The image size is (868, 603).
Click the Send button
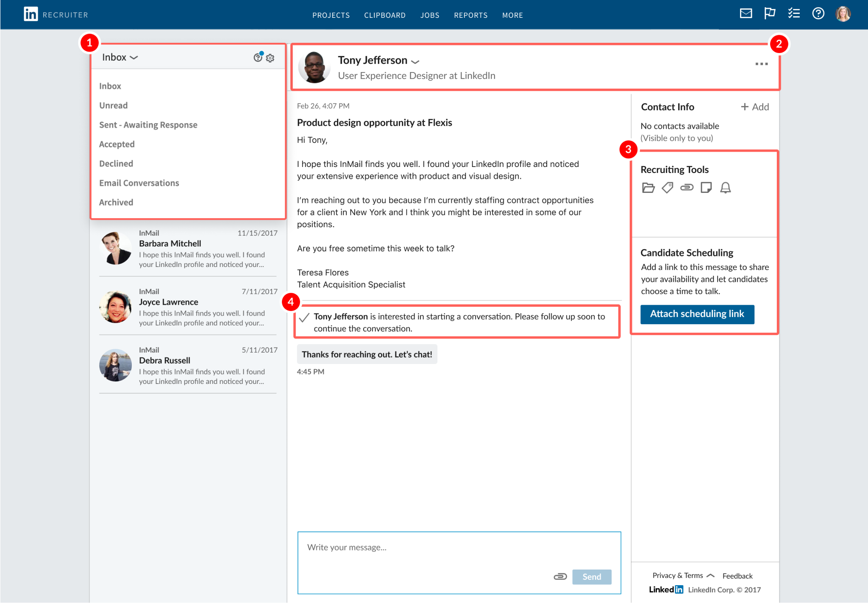[x=592, y=577]
